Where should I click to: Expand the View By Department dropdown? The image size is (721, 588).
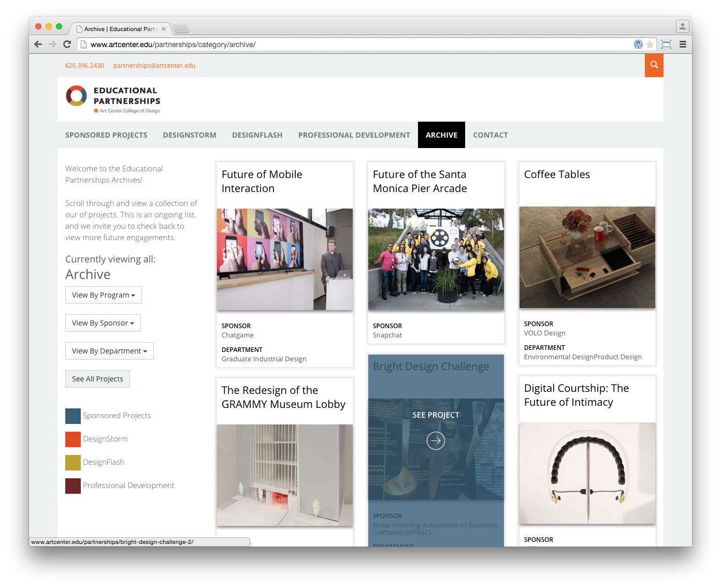109,351
